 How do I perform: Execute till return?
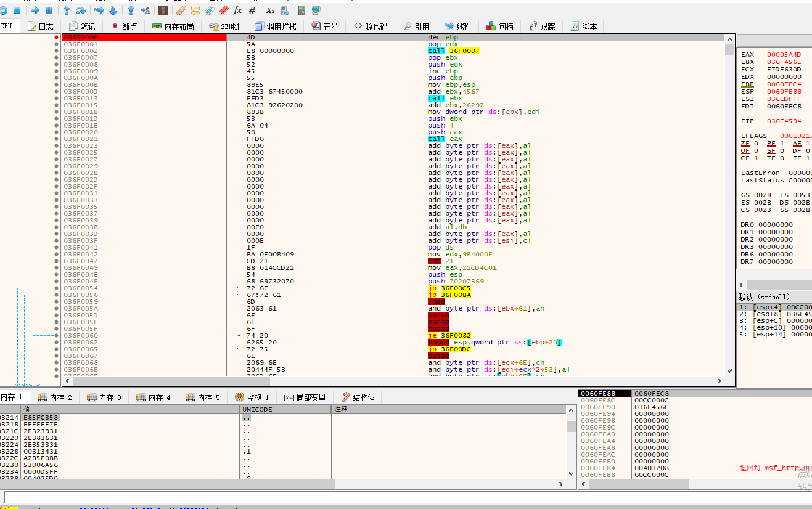pyautogui.click(x=131, y=10)
